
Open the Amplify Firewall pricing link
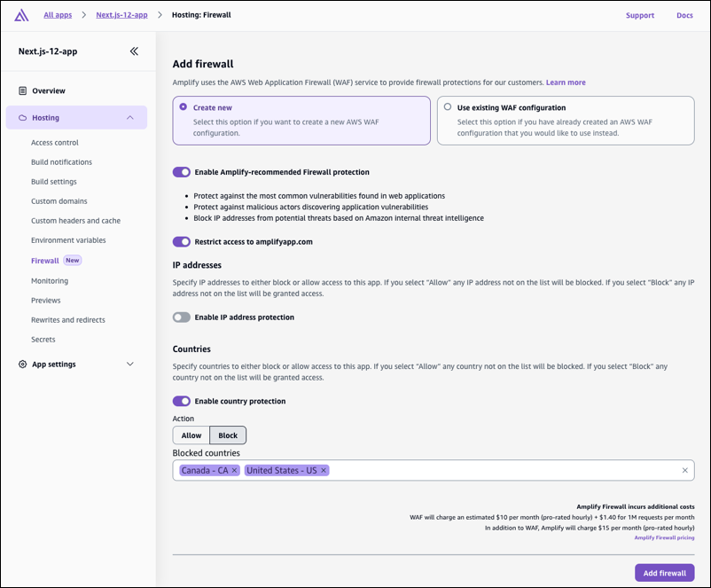point(664,537)
